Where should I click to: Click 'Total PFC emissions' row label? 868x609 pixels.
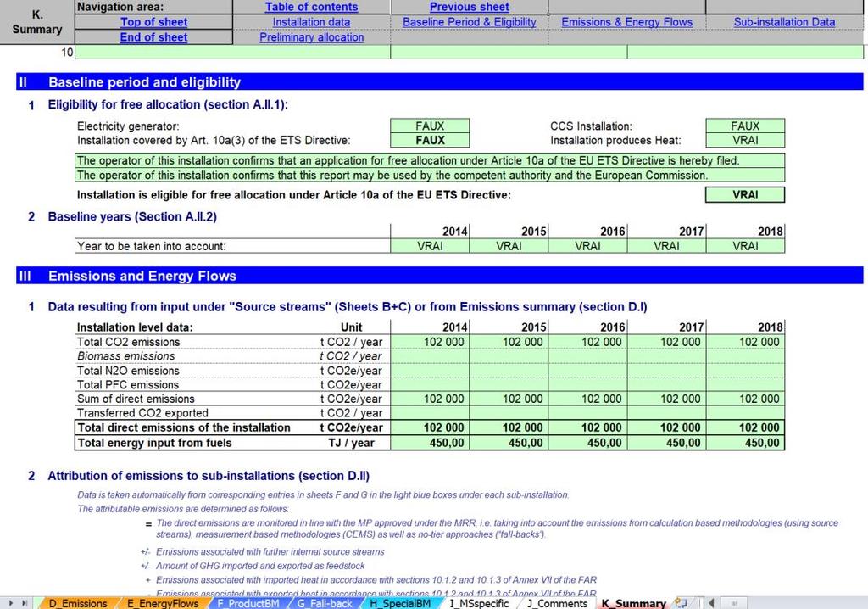pyautogui.click(x=128, y=384)
